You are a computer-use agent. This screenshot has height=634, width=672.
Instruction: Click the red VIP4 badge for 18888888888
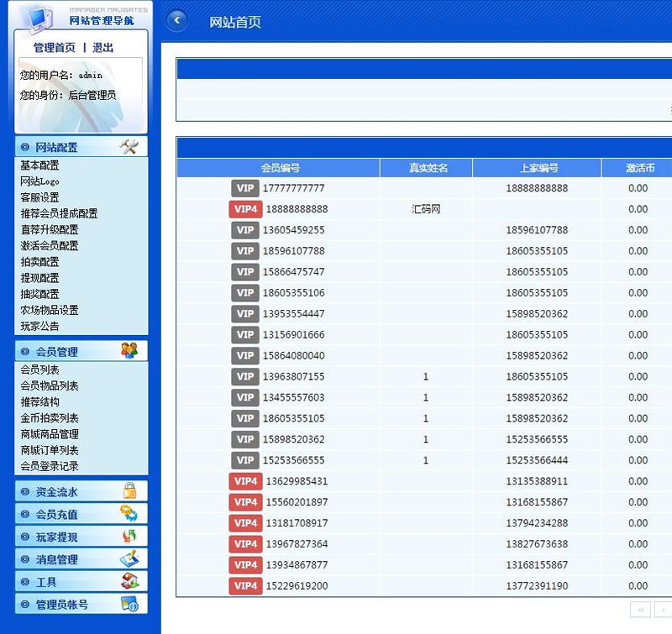(245, 209)
